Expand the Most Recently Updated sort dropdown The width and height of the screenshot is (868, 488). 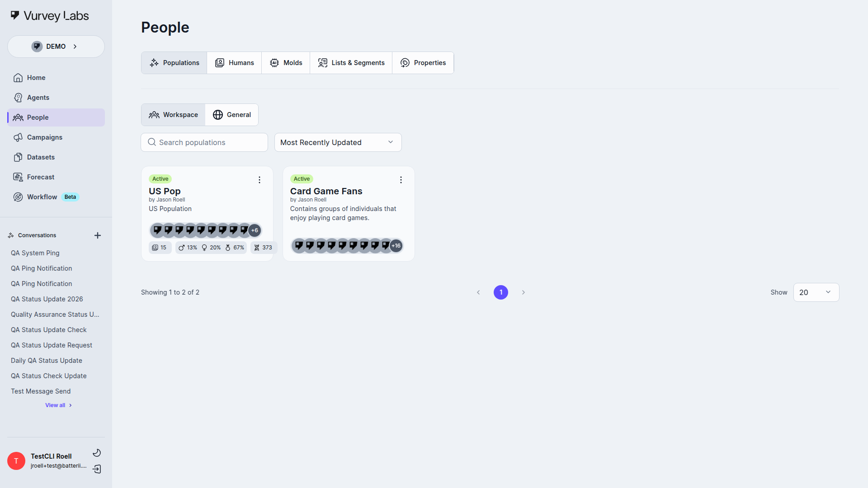coord(338,142)
